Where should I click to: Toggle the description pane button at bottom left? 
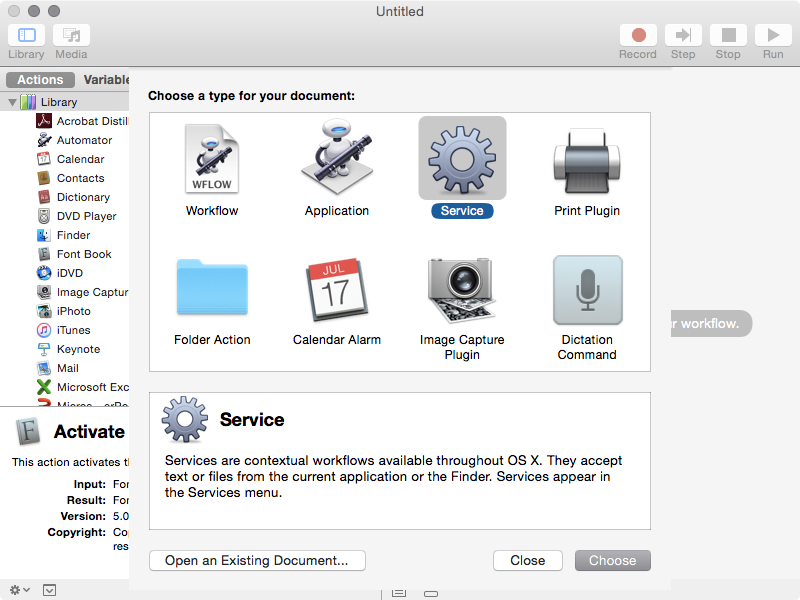50,590
